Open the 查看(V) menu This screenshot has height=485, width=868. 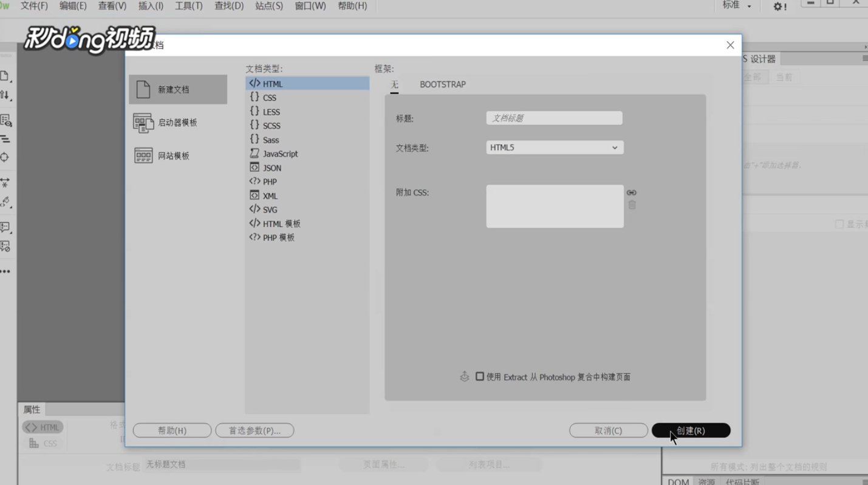(x=112, y=5)
